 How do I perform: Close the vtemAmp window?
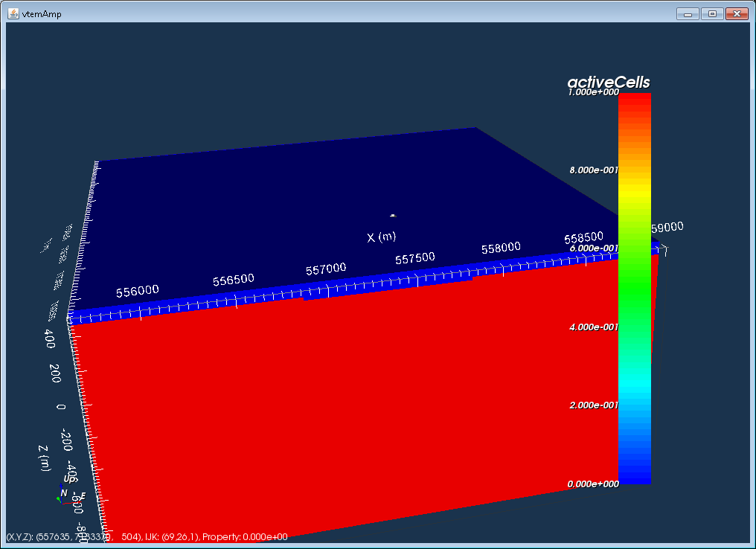coord(737,14)
